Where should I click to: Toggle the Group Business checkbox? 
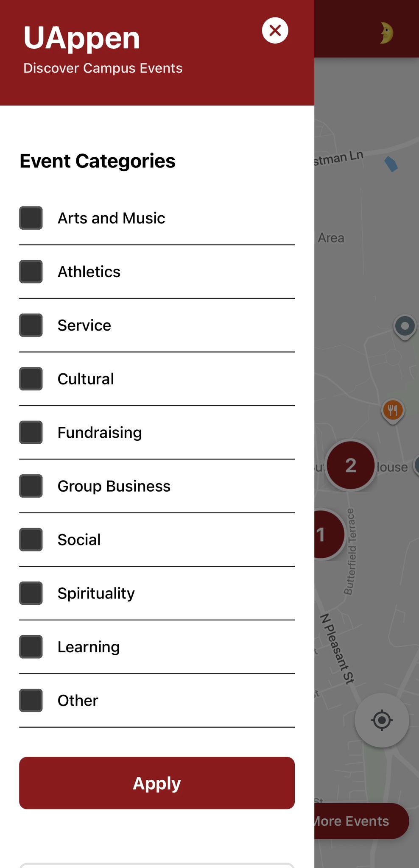(31, 486)
